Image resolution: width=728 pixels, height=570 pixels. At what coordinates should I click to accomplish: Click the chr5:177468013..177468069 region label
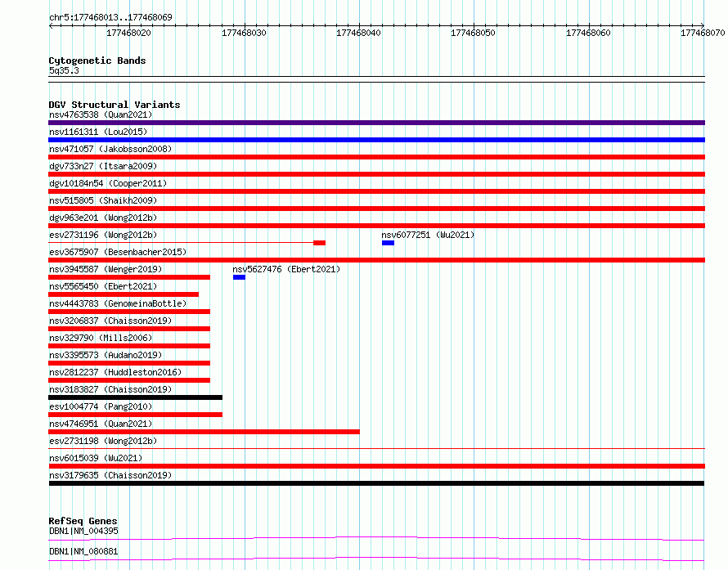110,17
